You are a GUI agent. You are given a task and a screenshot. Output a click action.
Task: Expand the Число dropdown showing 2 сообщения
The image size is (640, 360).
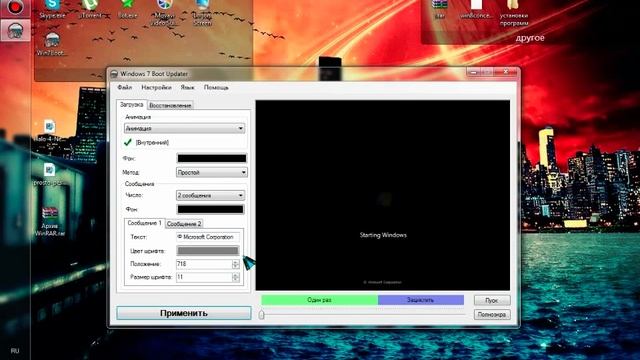coord(210,195)
